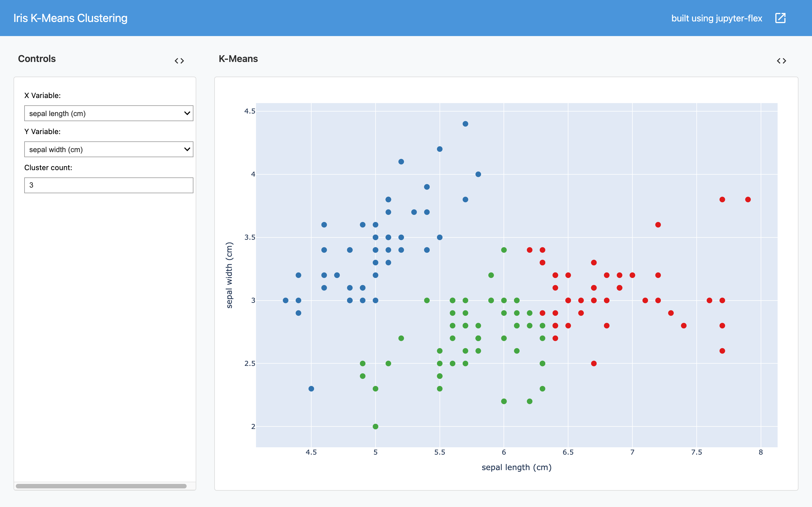Click the Iris K-Means Clustering title
The height and width of the screenshot is (507, 812).
coord(70,18)
